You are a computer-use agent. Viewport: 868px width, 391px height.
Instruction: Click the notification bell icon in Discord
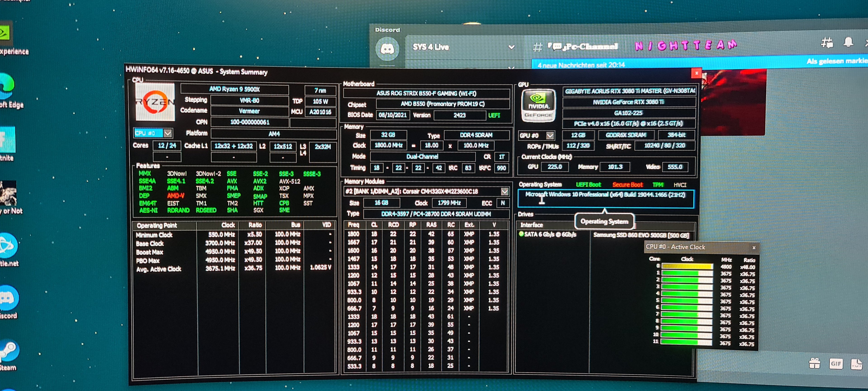click(848, 42)
